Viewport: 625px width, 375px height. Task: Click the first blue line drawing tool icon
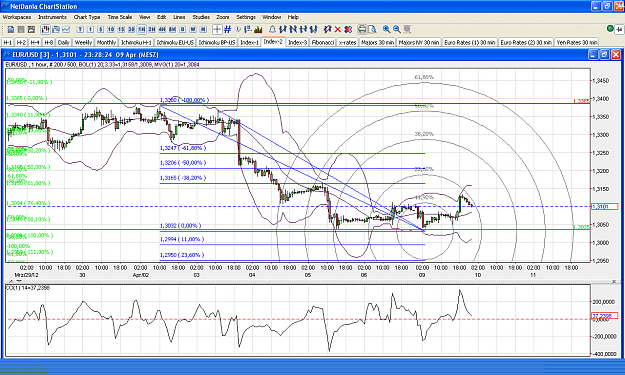tap(283, 29)
